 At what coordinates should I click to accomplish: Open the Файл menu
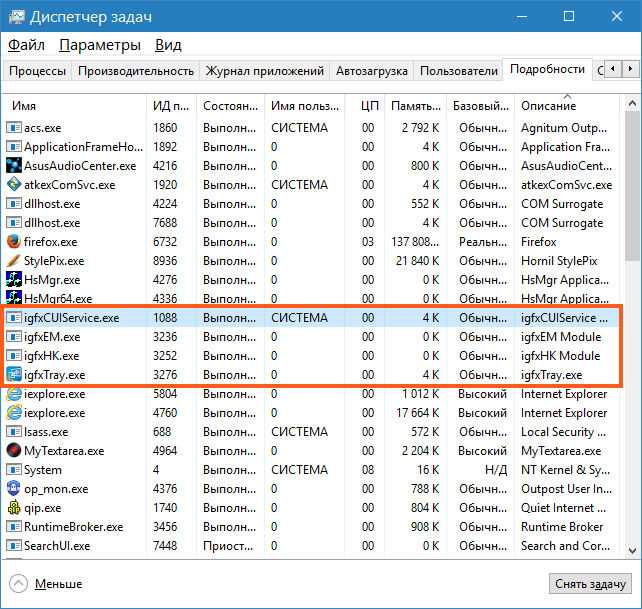[26, 45]
